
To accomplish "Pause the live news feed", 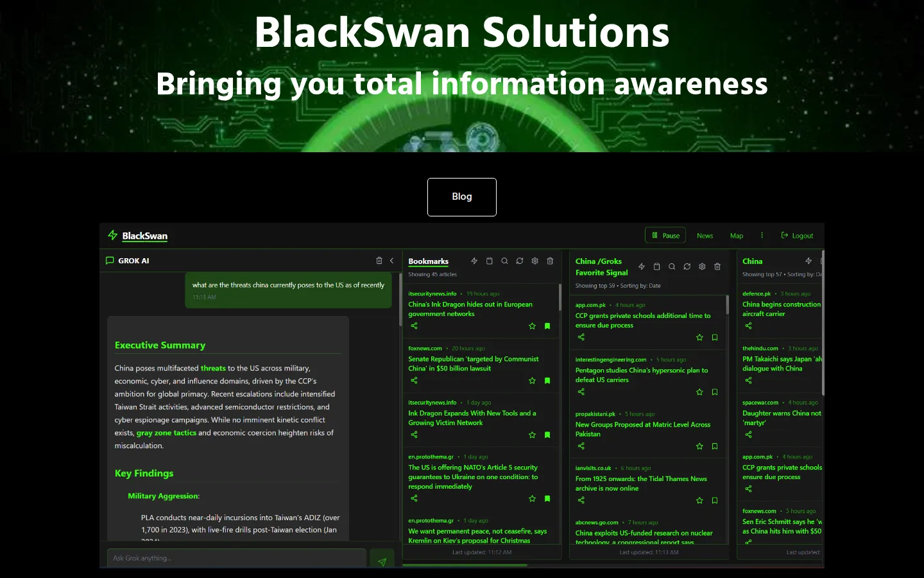I will click(665, 236).
